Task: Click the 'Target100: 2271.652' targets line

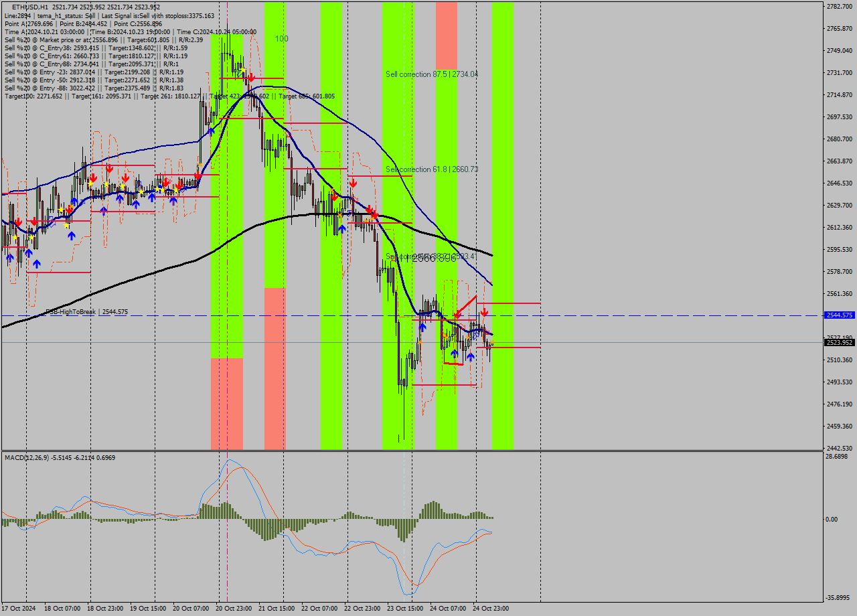Action: click(x=169, y=96)
